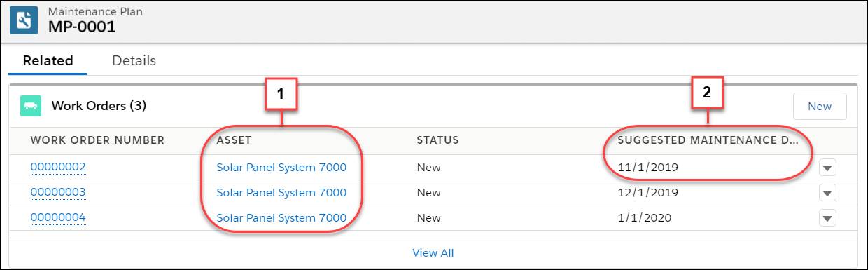
Task: Open asset link in row 00000004
Action: click(281, 218)
